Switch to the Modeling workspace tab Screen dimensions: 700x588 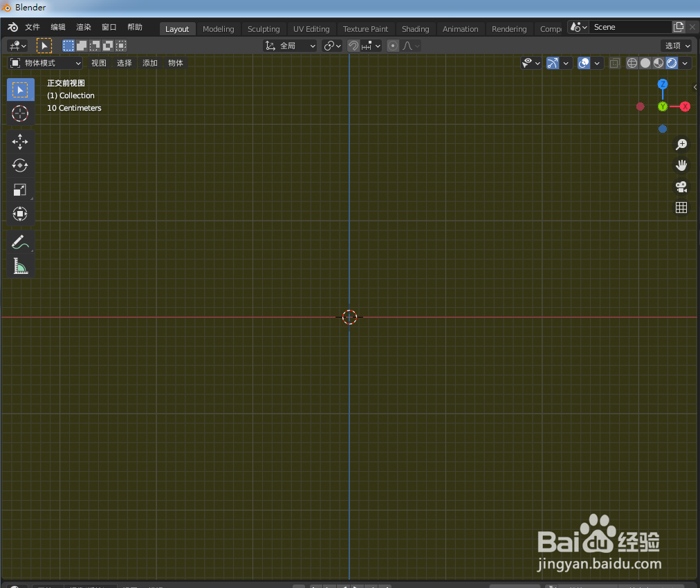coord(219,28)
